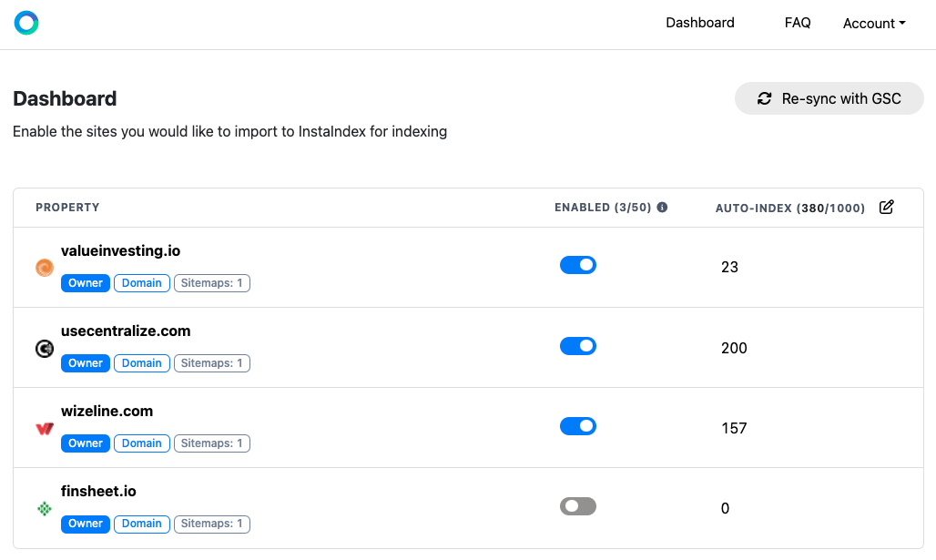The width and height of the screenshot is (936, 560).
Task: Click the AUTO-INDEX (380/1000) header
Action: click(790, 208)
